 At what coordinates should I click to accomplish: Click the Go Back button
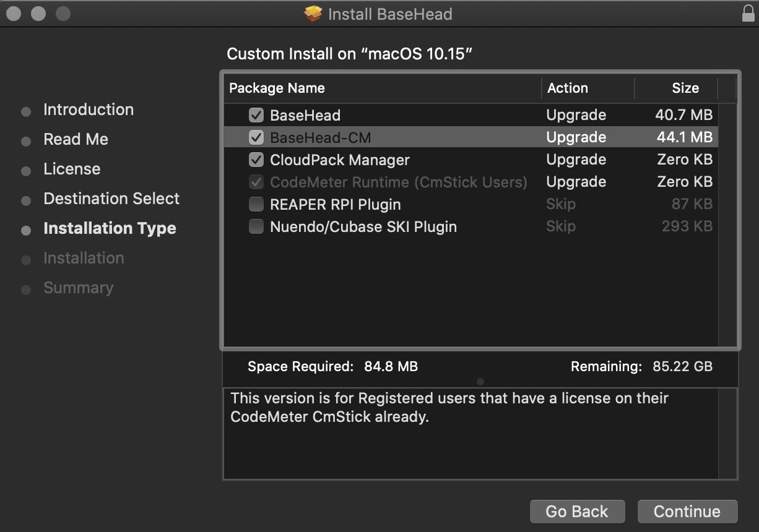577,512
